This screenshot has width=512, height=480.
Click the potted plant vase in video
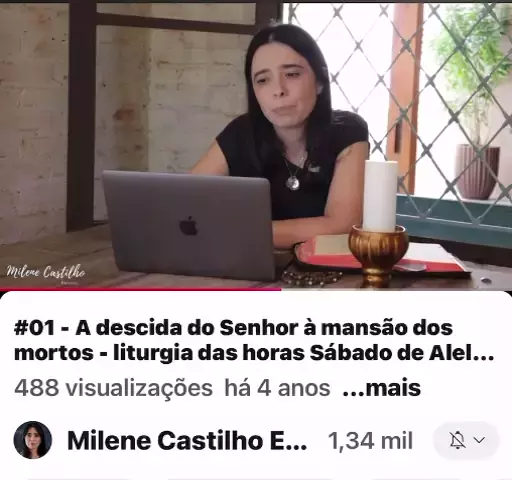click(477, 172)
